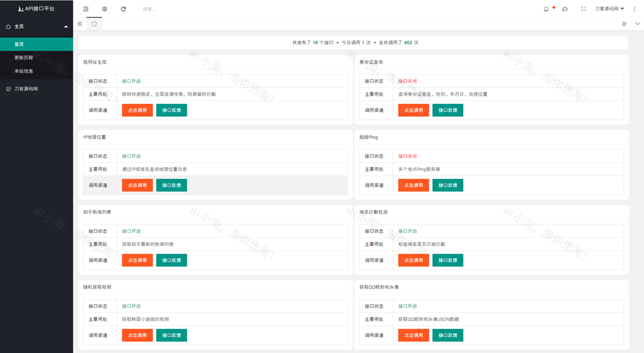This screenshot has height=353, width=644.
Task: Click 接口反馈 for 超级Ping
Action: [448, 185]
